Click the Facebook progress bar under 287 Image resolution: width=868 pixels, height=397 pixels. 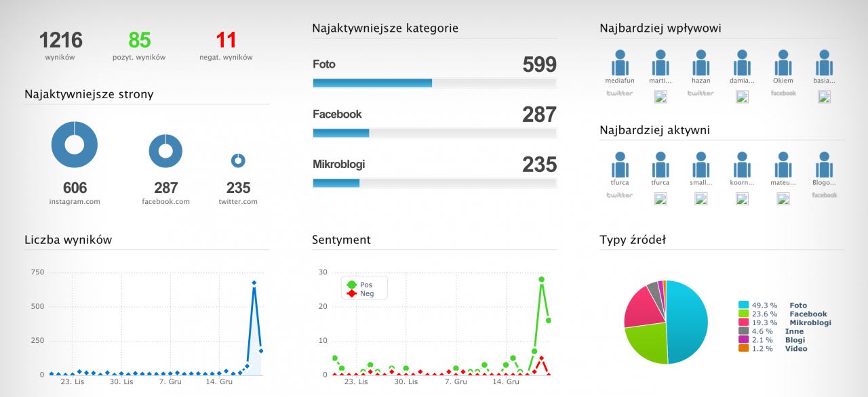[x=434, y=133]
